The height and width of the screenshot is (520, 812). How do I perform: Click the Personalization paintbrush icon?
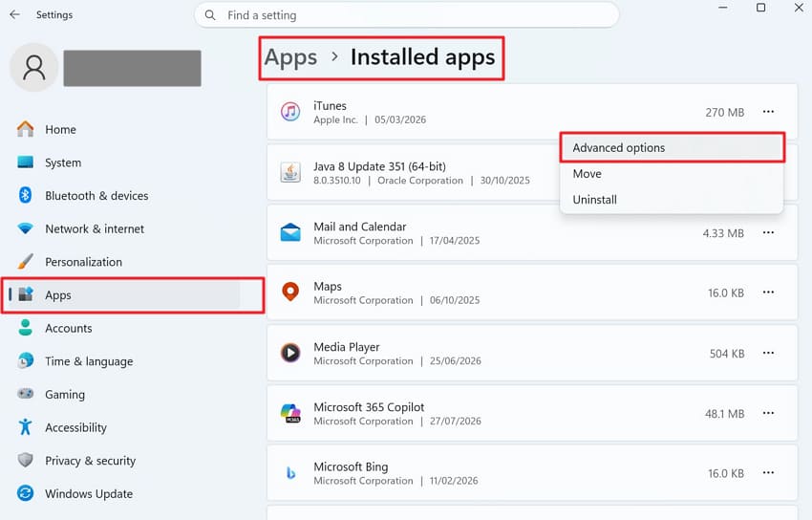(x=25, y=262)
